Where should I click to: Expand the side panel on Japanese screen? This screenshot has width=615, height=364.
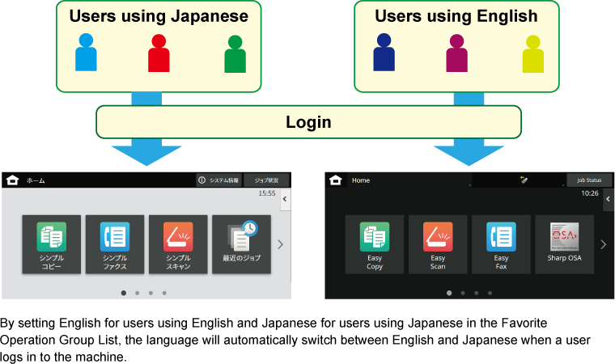[x=285, y=198]
